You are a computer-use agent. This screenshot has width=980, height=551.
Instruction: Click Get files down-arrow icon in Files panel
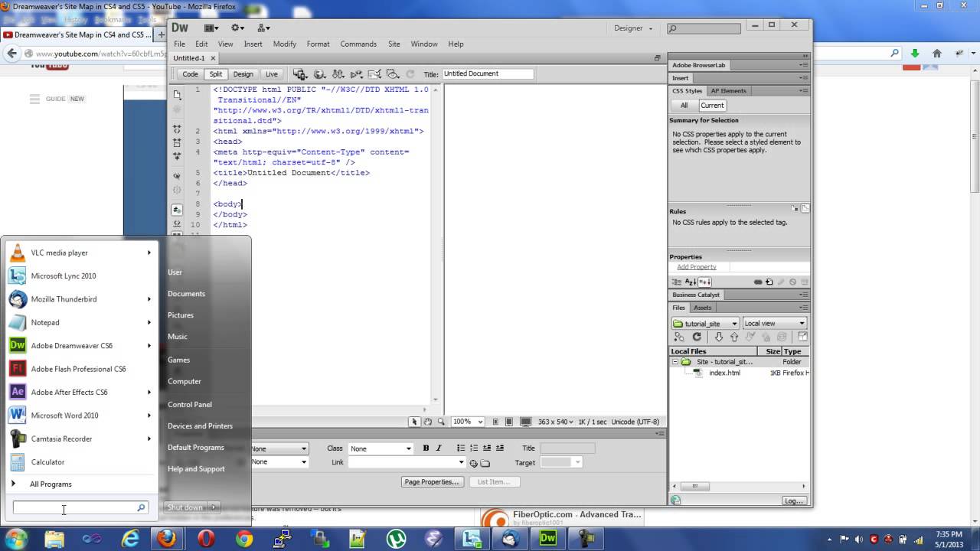pyautogui.click(x=718, y=337)
